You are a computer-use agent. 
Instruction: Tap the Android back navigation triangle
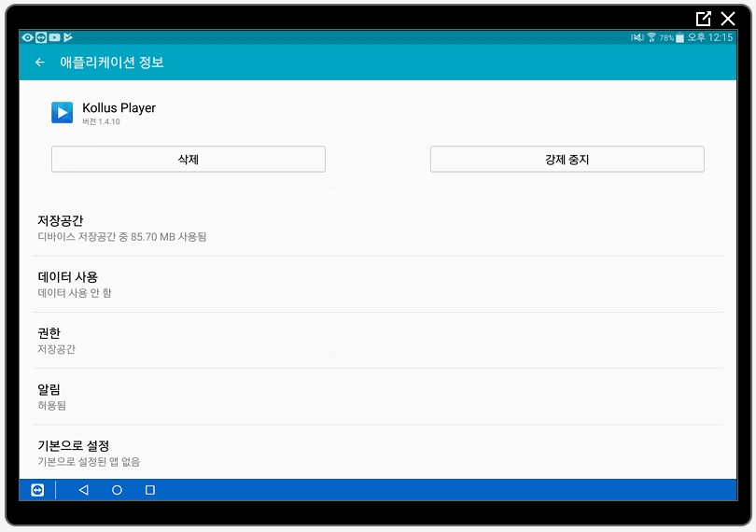83,490
